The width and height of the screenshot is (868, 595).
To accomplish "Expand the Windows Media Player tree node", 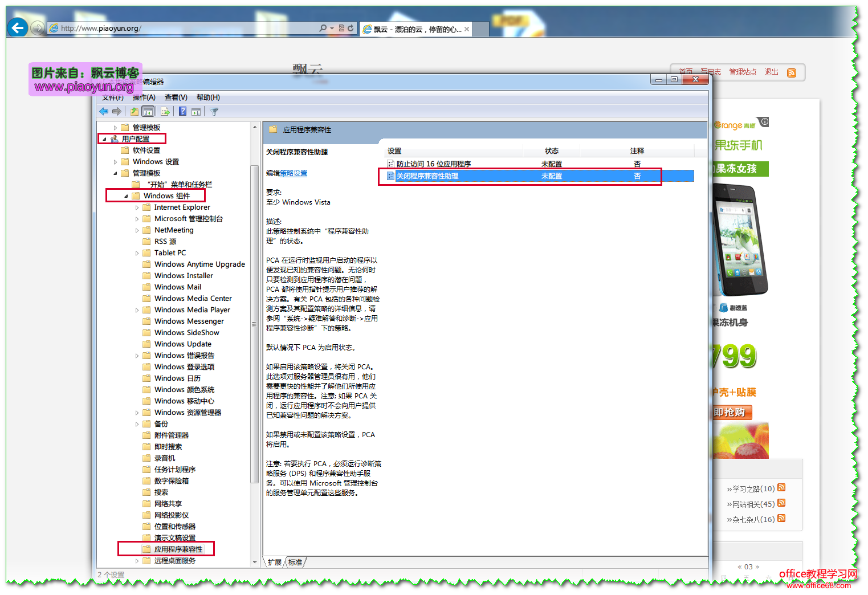I will point(137,310).
